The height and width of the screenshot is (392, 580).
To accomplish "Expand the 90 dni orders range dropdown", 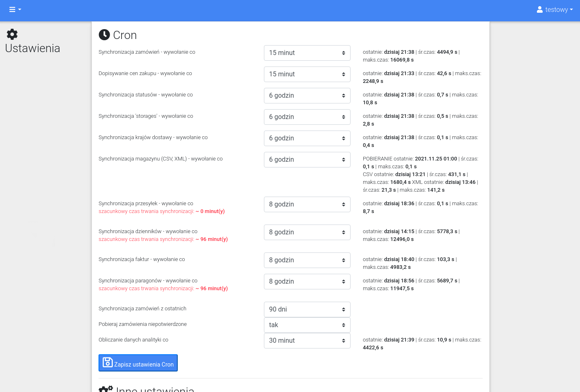I will click(307, 309).
